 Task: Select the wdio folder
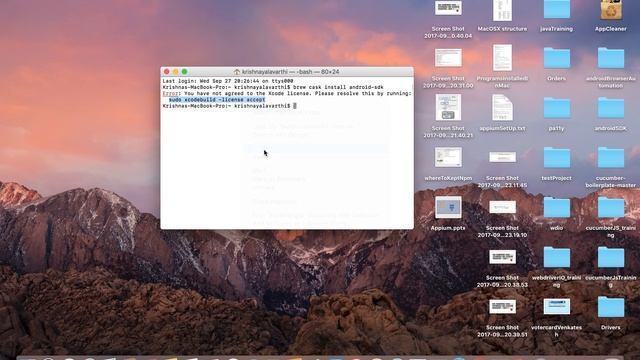pyautogui.click(x=556, y=207)
